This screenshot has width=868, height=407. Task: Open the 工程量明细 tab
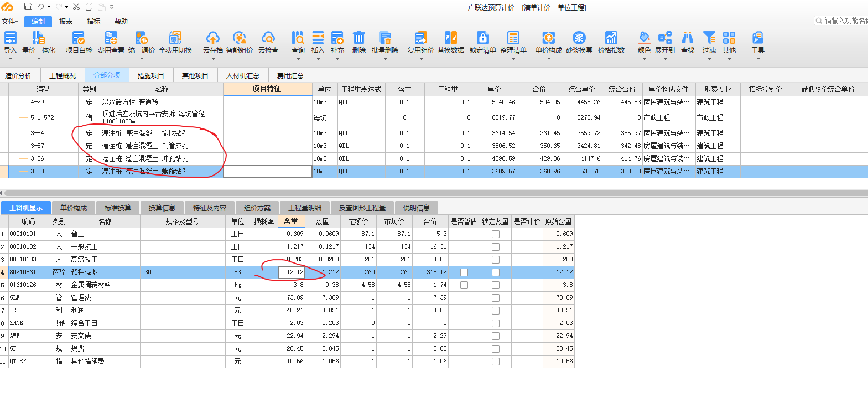click(x=304, y=208)
